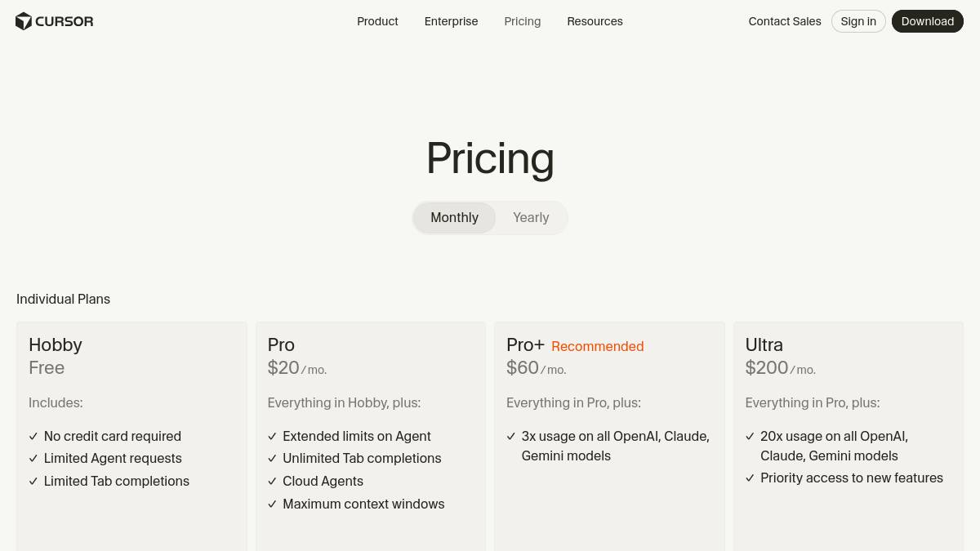Image resolution: width=980 pixels, height=551 pixels.
Task: Click checkmark beside 3x usage feature
Action: pos(511,437)
